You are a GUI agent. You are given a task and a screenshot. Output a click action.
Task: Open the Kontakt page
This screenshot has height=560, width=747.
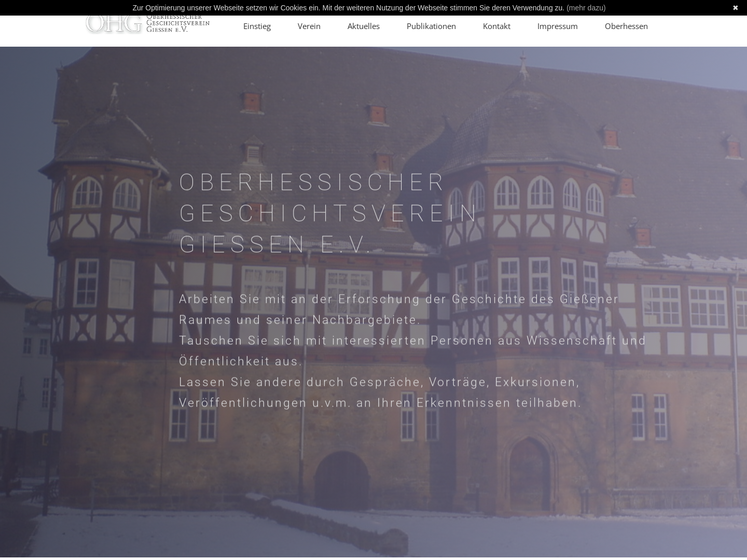pos(496,26)
